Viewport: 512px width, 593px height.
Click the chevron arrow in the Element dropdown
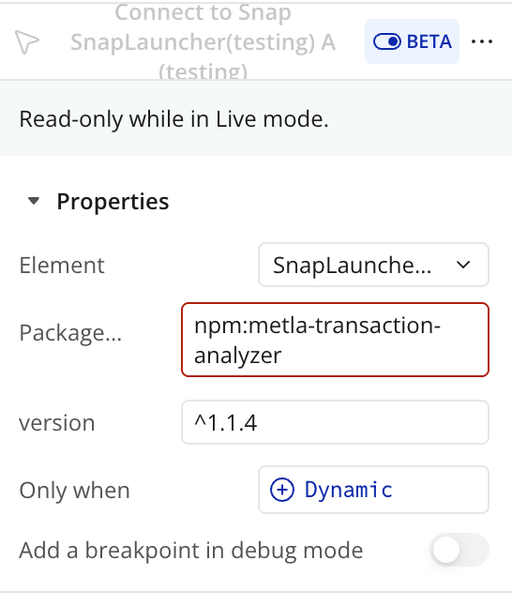[463, 265]
